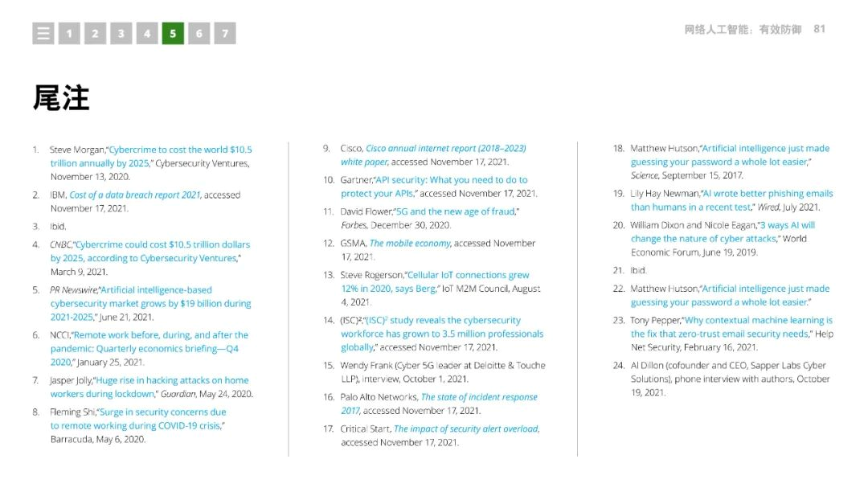This screenshot has width=868, height=488.
Task: Open GSMA "The mobile economy" link
Action: coord(410,243)
